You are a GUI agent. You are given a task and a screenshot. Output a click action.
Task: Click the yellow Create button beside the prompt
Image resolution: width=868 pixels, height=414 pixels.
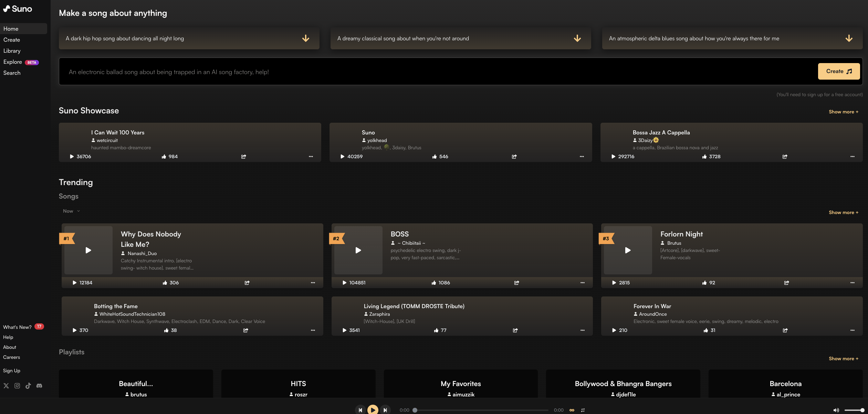[x=839, y=71]
